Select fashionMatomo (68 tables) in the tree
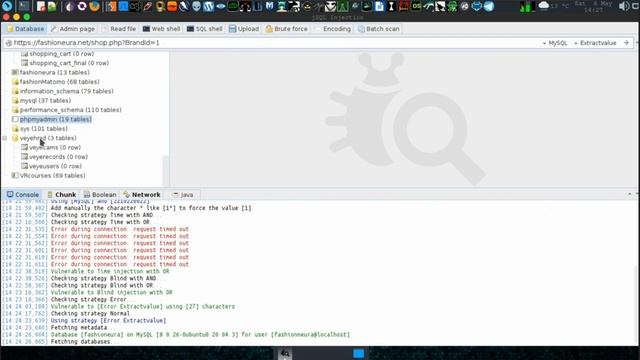The image size is (640, 360). pyautogui.click(x=60, y=82)
